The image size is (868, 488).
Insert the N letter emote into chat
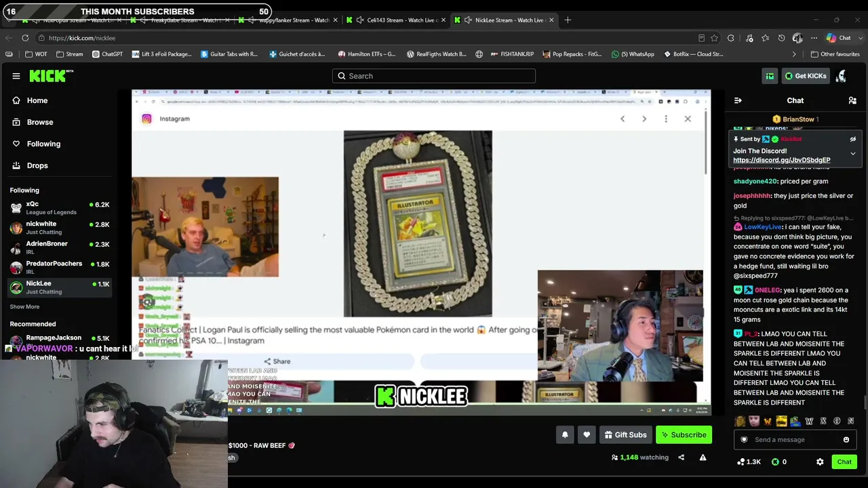(850, 421)
